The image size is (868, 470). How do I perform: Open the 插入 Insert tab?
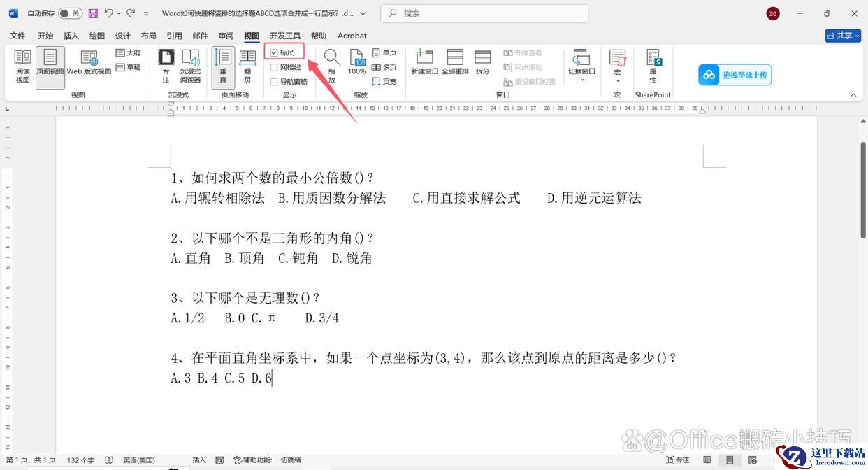[71, 36]
